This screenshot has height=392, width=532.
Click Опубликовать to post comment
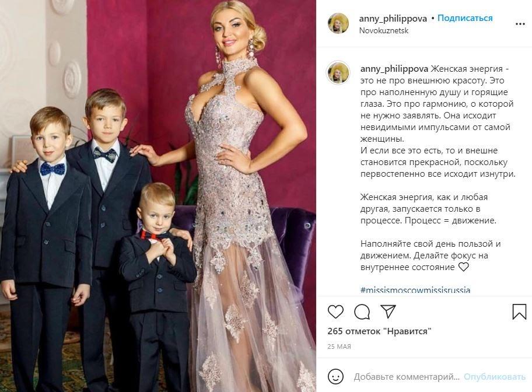click(x=494, y=377)
